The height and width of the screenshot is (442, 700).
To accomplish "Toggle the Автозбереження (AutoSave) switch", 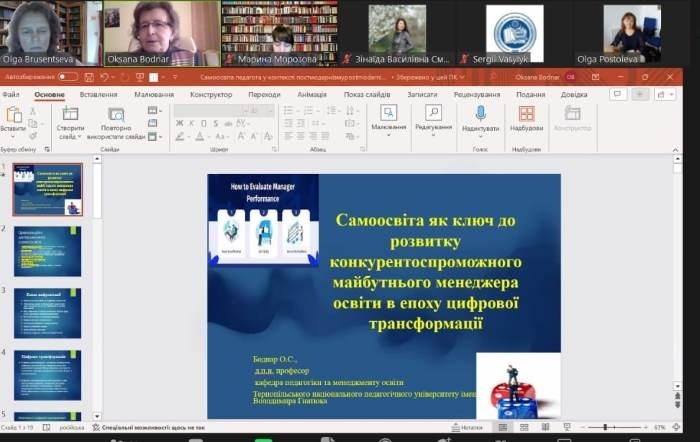I will coord(67,76).
